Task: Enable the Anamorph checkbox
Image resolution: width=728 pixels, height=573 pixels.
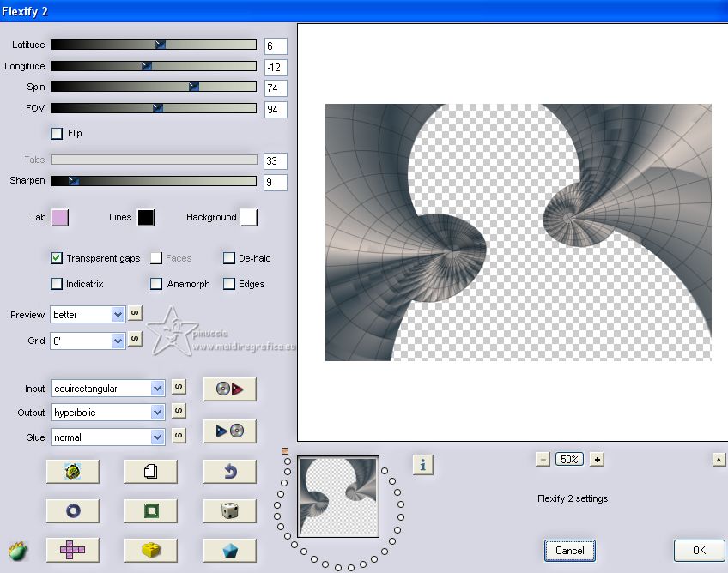Action: tap(156, 283)
